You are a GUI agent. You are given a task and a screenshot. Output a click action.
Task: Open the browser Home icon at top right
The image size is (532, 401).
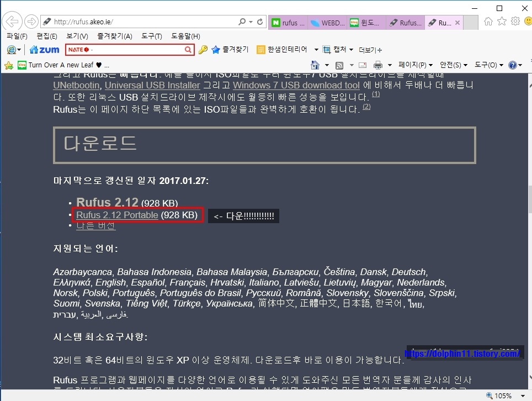point(488,22)
